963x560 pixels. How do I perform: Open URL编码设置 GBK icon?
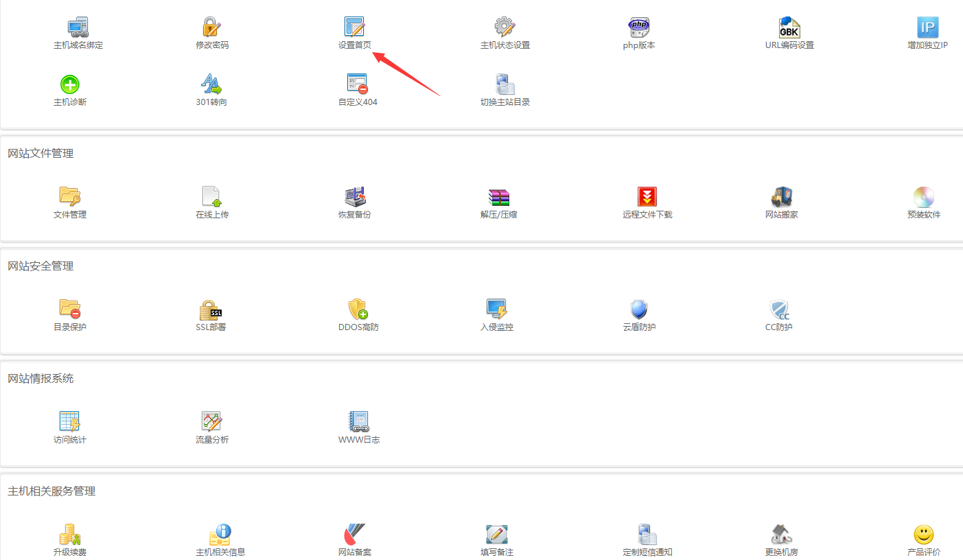(789, 27)
